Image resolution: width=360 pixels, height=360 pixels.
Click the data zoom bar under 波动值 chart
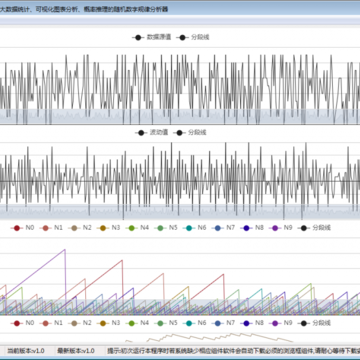[180, 212]
